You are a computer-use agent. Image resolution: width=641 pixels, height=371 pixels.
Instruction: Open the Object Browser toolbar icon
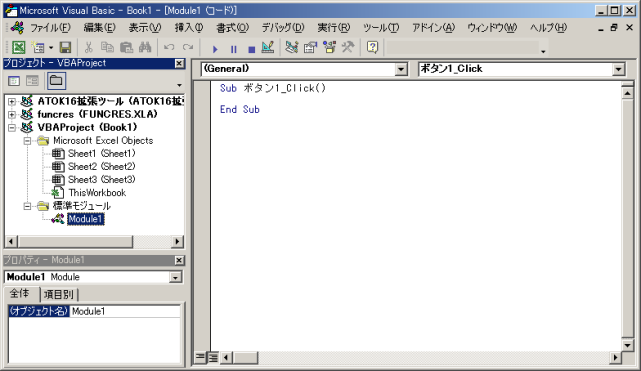click(329, 48)
